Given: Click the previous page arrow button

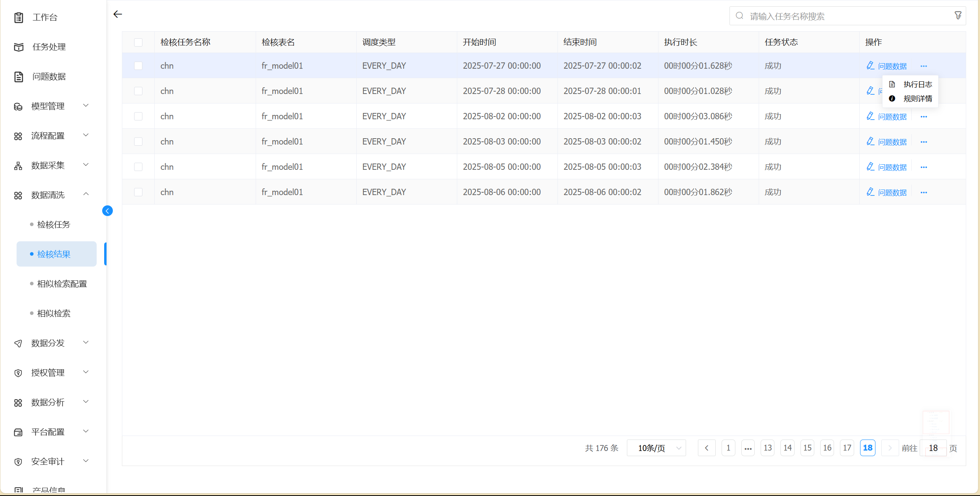Looking at the screenshot, I should [707, 448].
